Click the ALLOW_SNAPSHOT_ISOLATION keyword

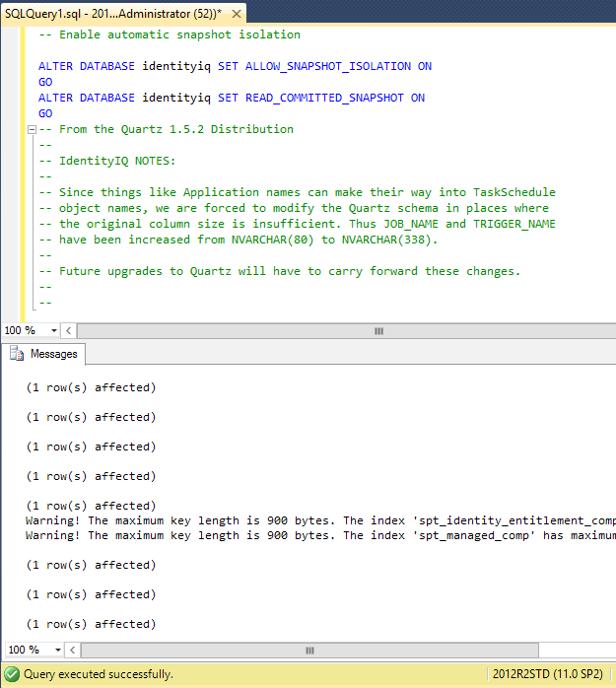[x=328, y=66]
